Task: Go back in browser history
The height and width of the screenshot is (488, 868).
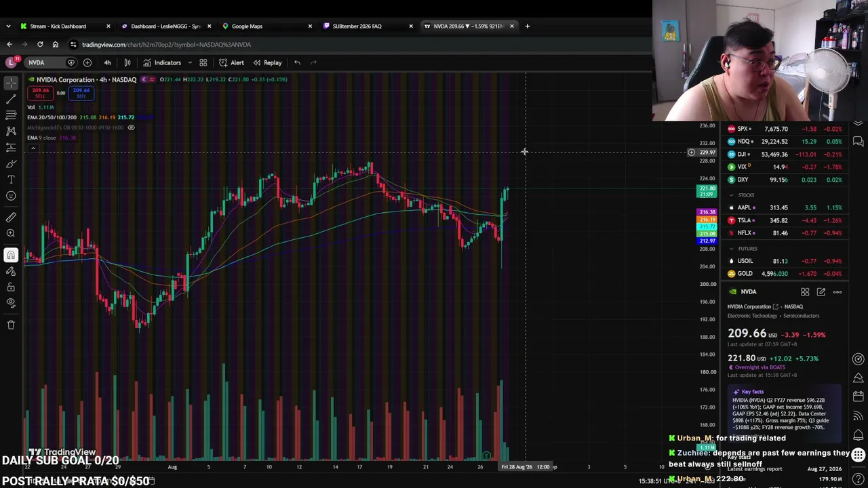Action: [9, 44]
